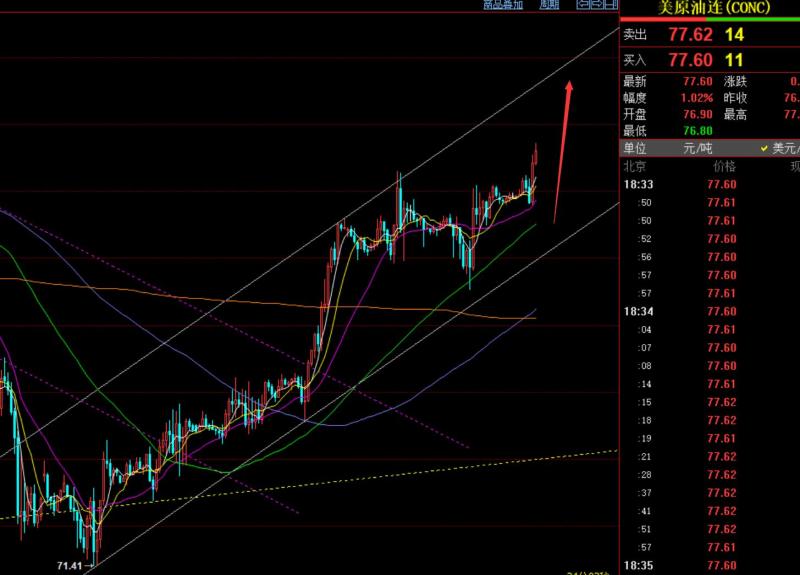Click the scroll-left arrow icon in chart toolbar
Image resolution: width=800 pixels, height=575 pixels.
(x=582, y=5)
